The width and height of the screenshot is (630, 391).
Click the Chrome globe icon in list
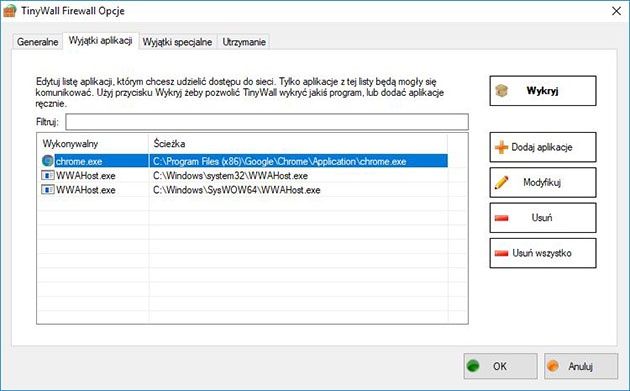tap(47, 161)
